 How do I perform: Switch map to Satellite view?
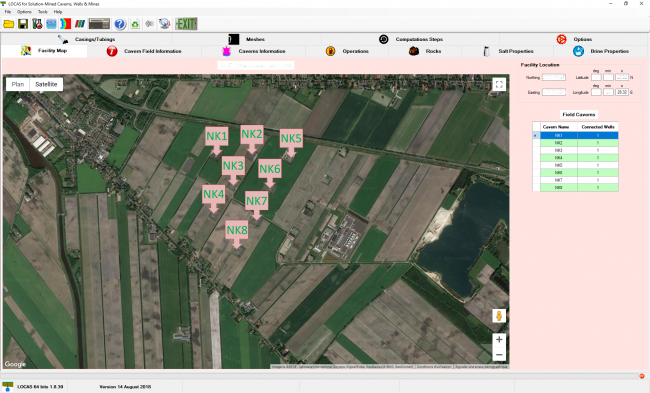coord(46,84)
